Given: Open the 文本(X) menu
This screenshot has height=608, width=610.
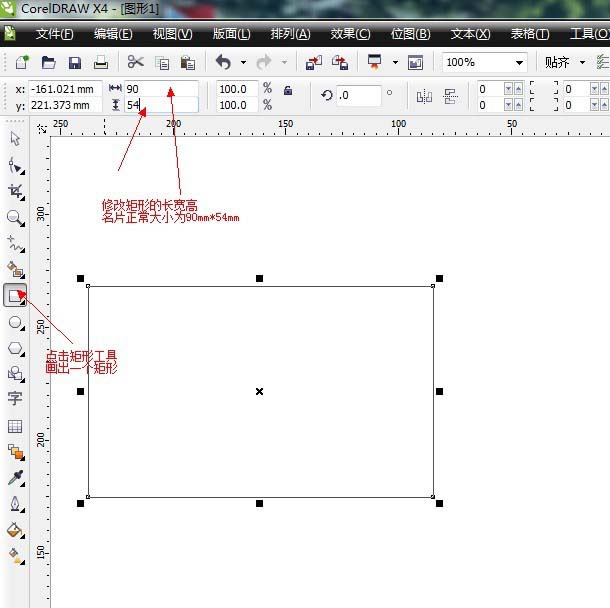Looking at the screenshot, I should [x=470, y=34].
